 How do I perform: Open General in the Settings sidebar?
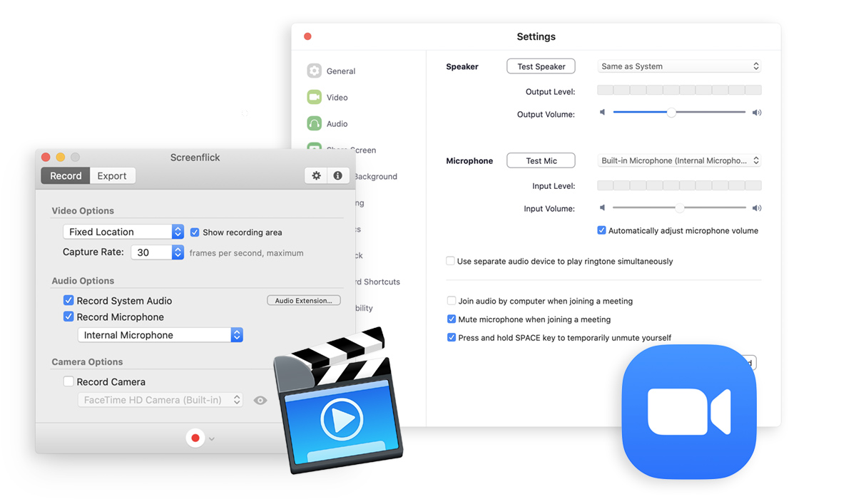[x=332, y=71]
